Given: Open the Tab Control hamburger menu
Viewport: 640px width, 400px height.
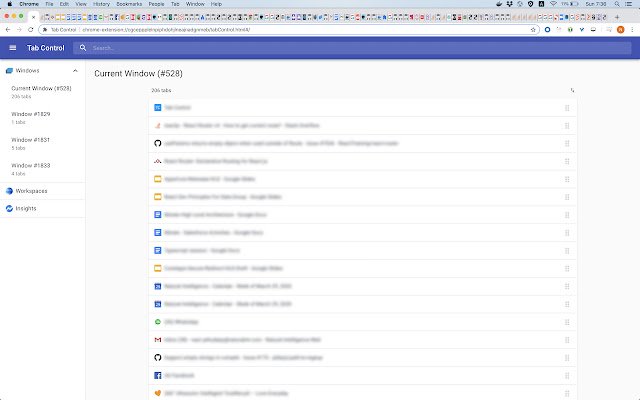Looking at the screenshot, I should coord(13,48).
